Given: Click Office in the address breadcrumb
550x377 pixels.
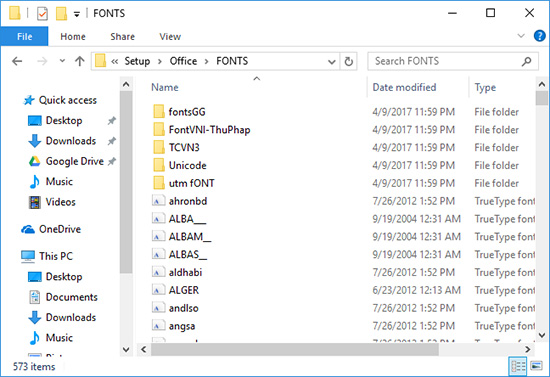Looking at the screenshot, I should tap(183, 61).
